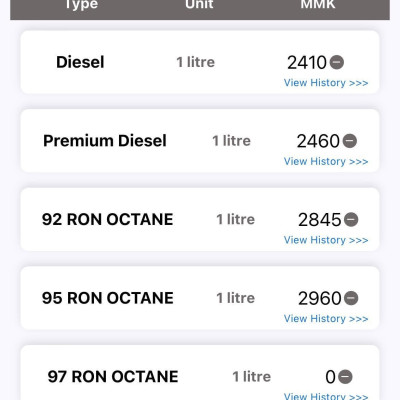This screenshot has height=400, width=400.
Task: Open View History for 97 RON OCTANE
Action: click(326, 396)
